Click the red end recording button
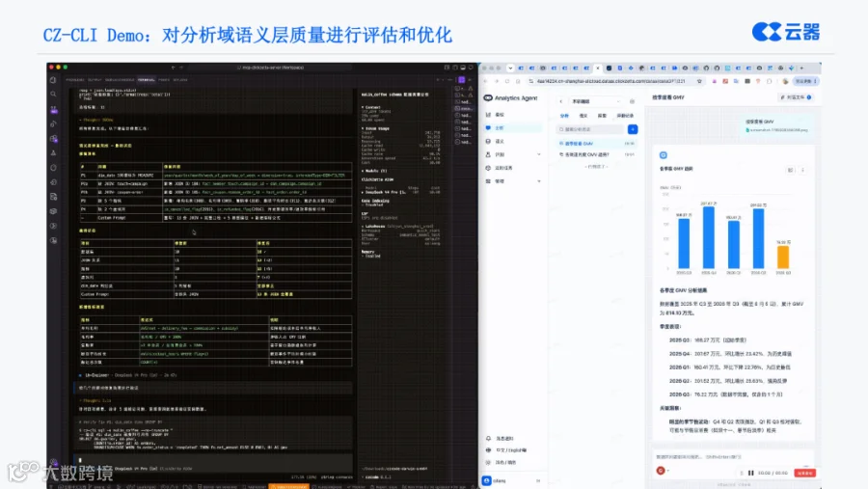The image size is (868, 489). pos(805,473)
